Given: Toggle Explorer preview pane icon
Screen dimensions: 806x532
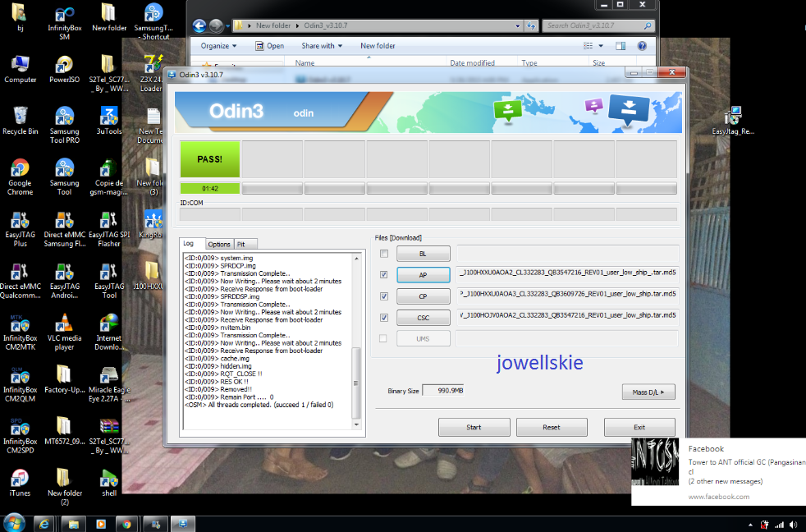Looking at the screenshot, I should pos(621,46).
